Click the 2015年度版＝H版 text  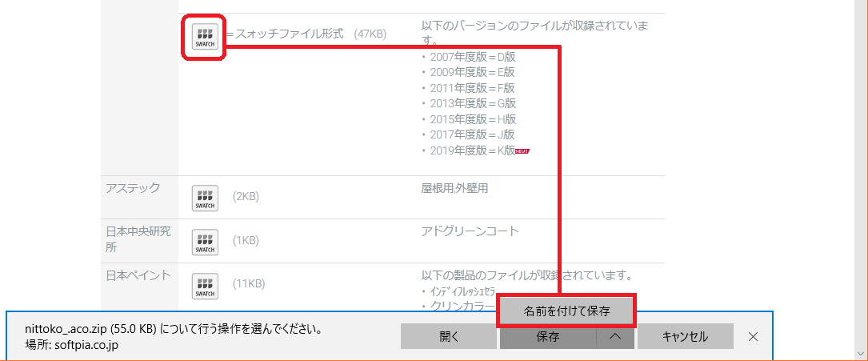click(474, 118)
